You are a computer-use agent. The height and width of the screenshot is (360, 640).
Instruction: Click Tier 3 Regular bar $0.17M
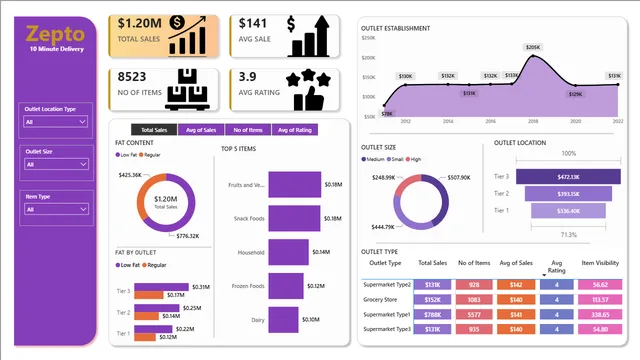point(149,295)
